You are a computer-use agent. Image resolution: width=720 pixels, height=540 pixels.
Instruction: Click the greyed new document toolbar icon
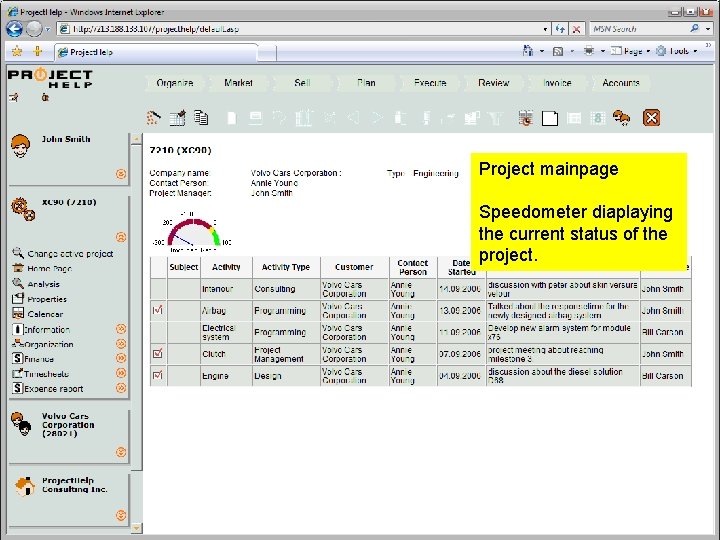coord(232,118)
